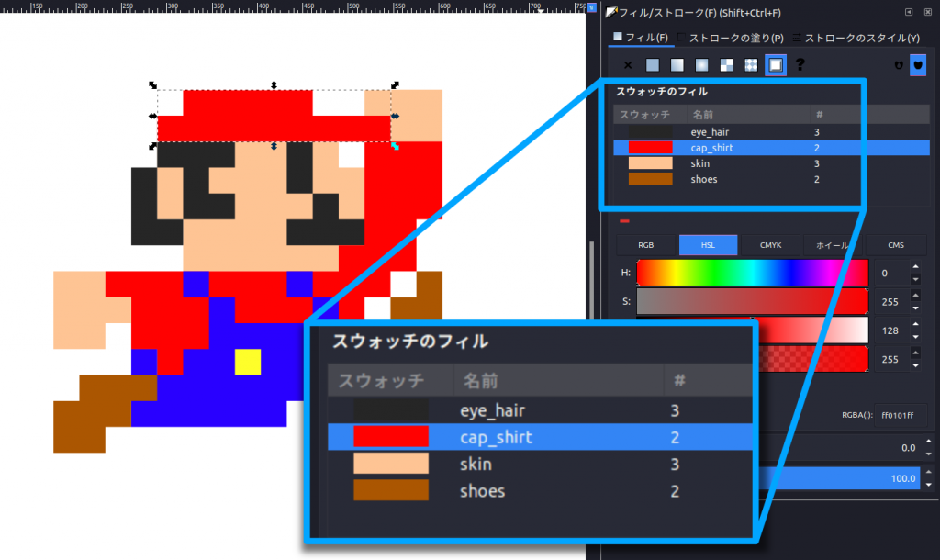Image resolution: width=940 pixels, height=560 pixels.
Task: Increase the saturation value with up arrow
Action: pos(915,295)
